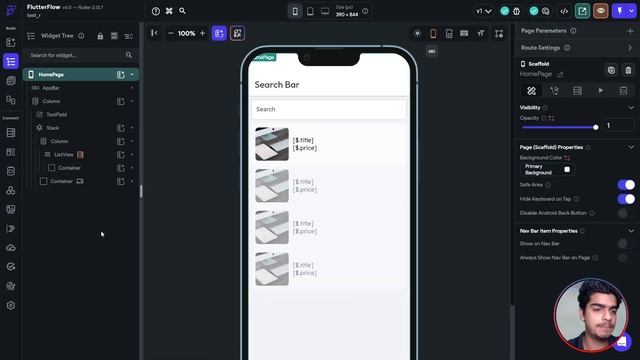Click the open-in-new-tab run button
The image size is (640, 360).
[x=582, y=11]
